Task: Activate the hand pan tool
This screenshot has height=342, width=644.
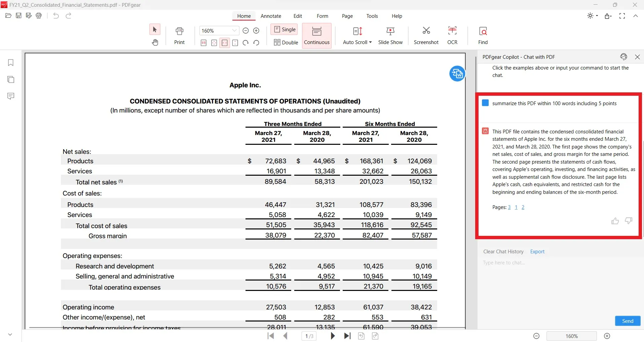Action: tap(155, 42)
